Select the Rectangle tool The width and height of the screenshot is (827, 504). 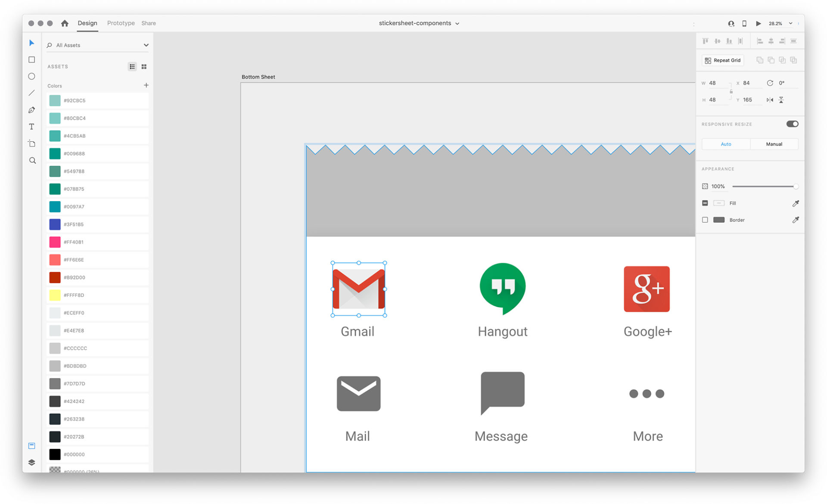click(31, 59)
